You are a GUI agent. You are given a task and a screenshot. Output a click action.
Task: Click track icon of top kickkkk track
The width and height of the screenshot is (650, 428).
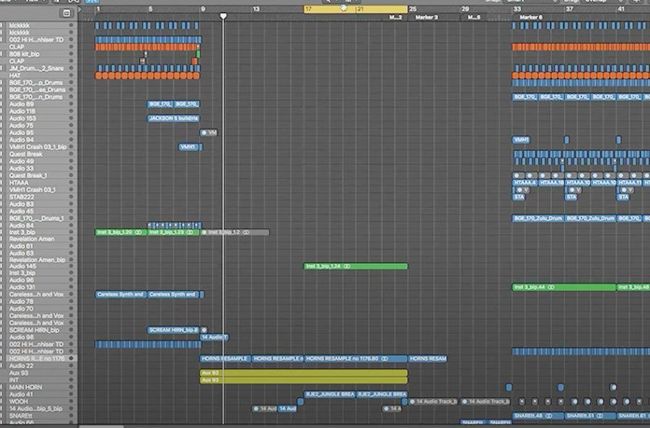coord(4,23)
